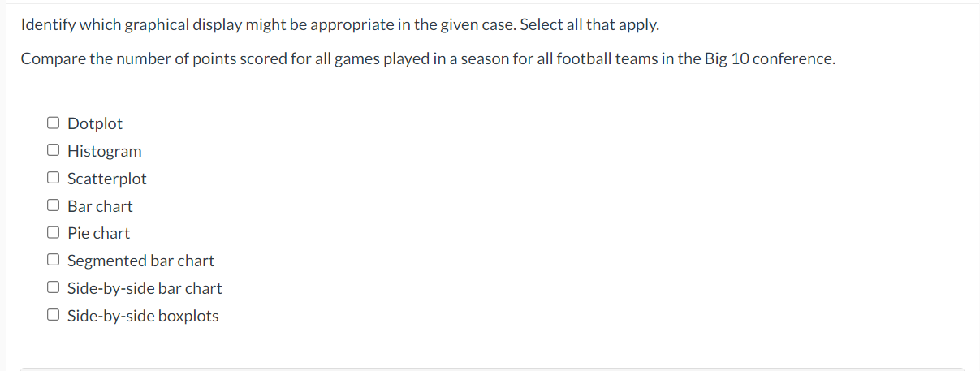Image resolution: width=980 pixels, height=371 pixels.
Task: Tick the Side-by-side boxplots checkbox
Action: [x=54, y=315]
